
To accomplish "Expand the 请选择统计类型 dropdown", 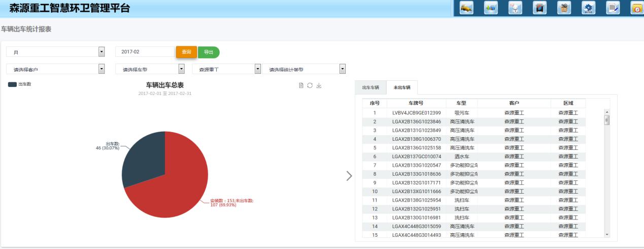I will 303,69.
